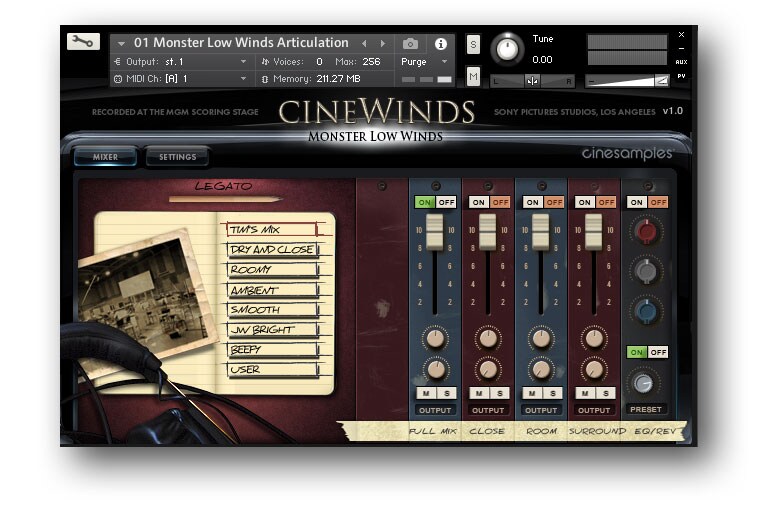Click the Kontakt mute M button
The height and width of the screenshot is (507, 758).
(473, 76)
